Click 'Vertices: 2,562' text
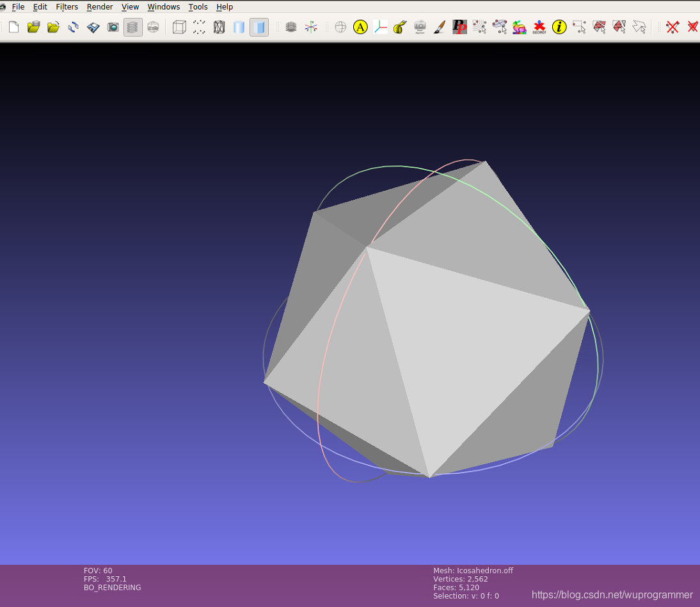 click(460, 579)
